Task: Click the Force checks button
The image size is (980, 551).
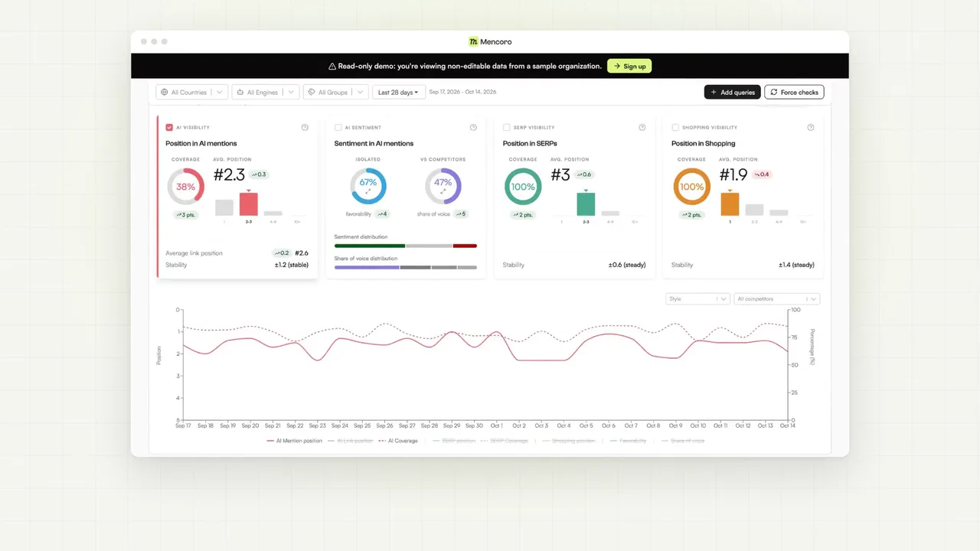Action: (x=794, y=93)
